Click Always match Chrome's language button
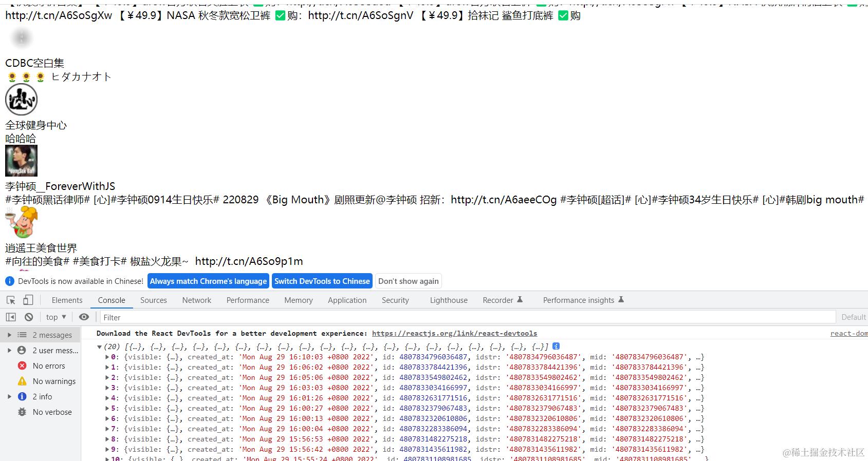This screenshot has height=461, width=868. tap(209, 281)
